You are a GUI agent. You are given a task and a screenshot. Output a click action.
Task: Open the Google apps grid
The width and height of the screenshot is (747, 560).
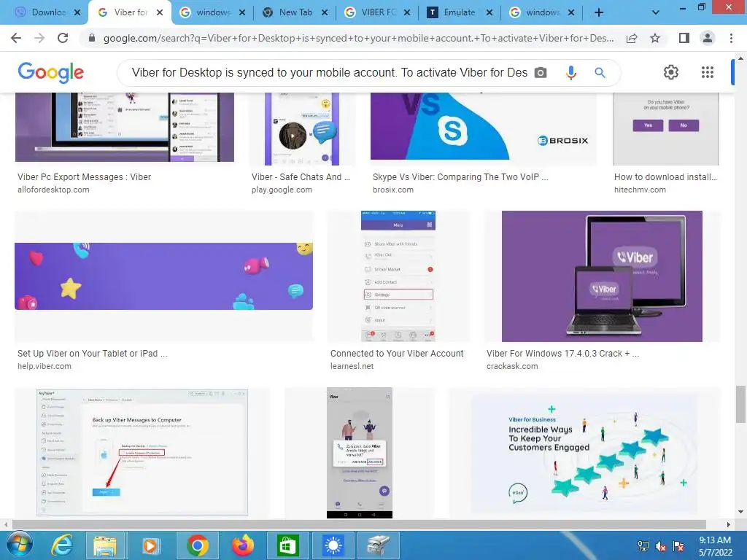tap(708, 72)
